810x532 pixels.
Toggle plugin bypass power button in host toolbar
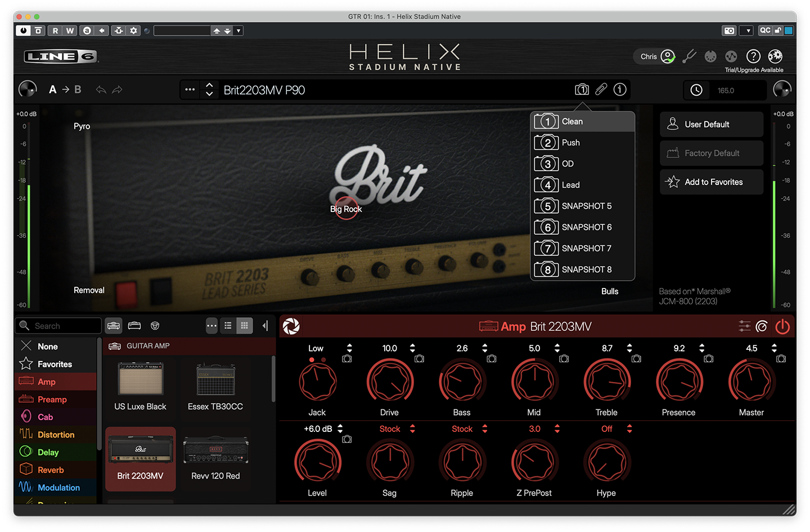point(23,30)
